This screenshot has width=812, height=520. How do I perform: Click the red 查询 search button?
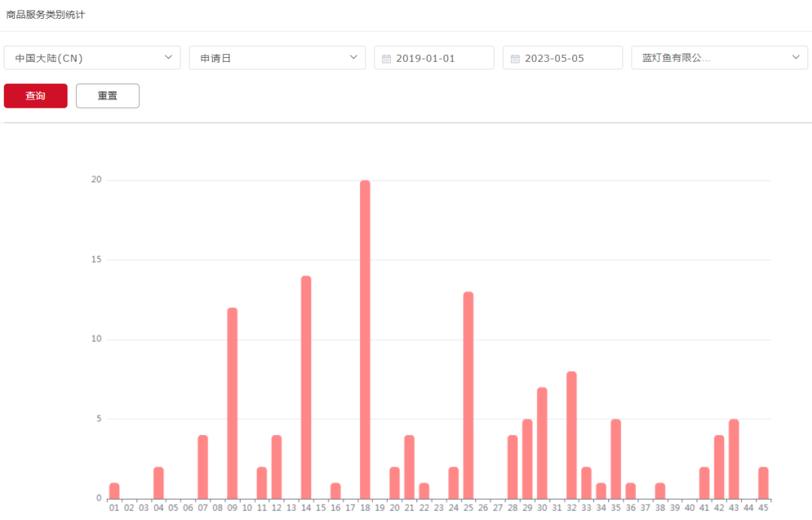pos(35,96)
